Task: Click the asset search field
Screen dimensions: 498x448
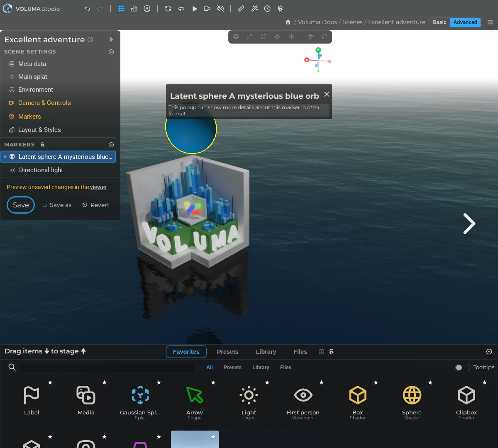Action: tap(108, 367)
